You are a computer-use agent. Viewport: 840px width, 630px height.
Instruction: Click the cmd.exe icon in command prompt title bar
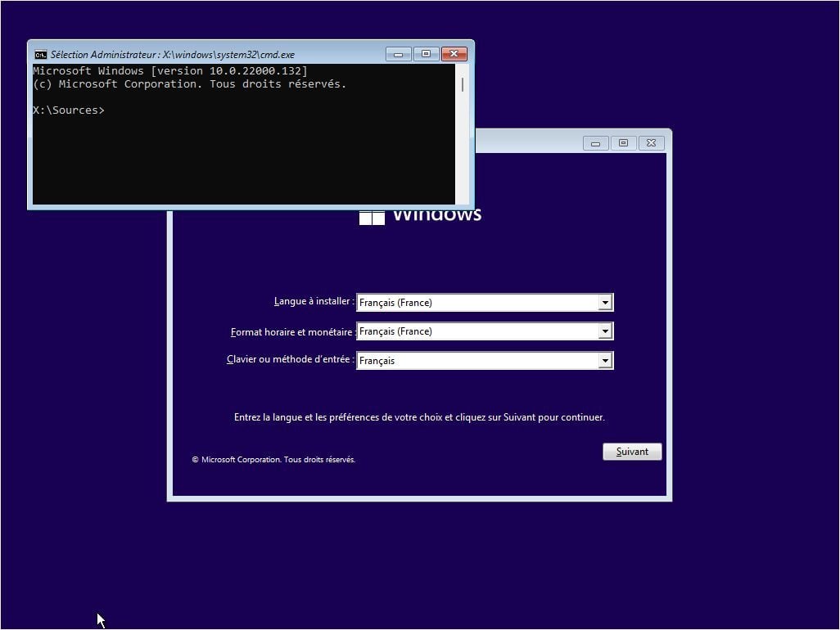40,55
